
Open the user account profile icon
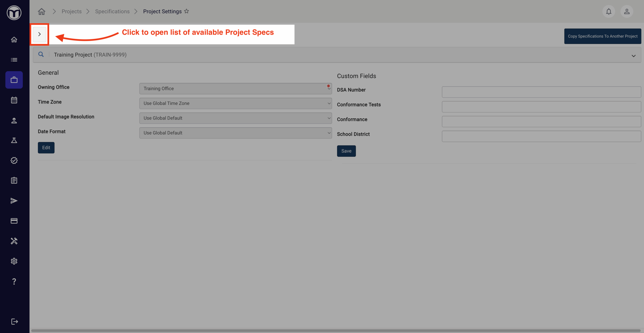pyautogui.click(x=627, y=11)
